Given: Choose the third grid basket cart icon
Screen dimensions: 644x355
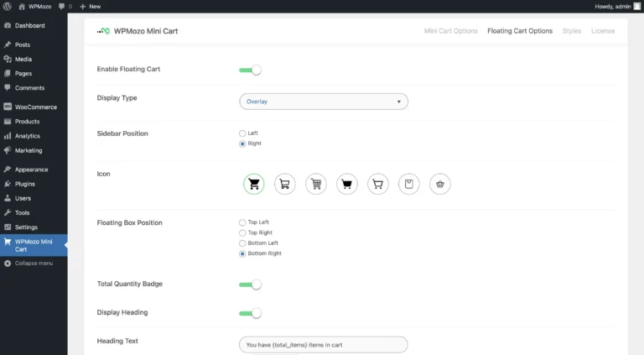Looking at the screenshot, I should pos(316,184).
